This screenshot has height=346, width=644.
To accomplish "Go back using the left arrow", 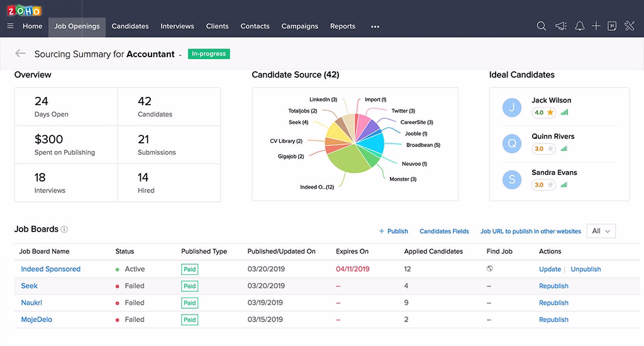I will coord(20,53).
